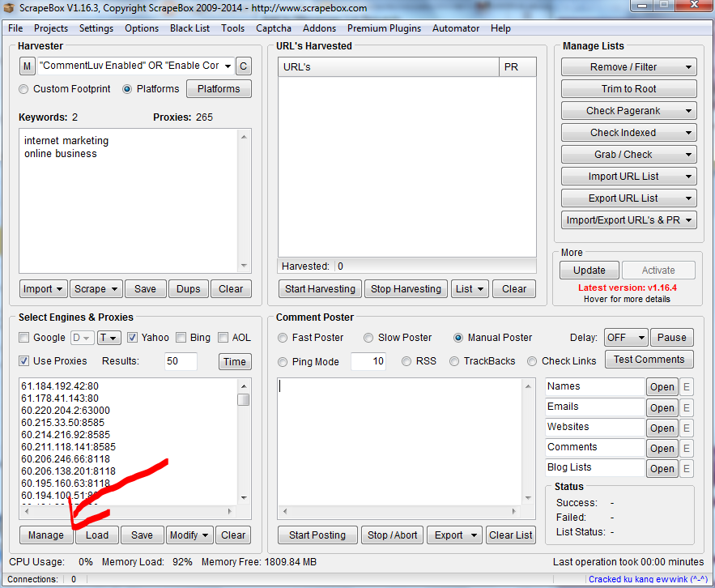Open the harvester footprint dropdown

(x=228, y=66)
